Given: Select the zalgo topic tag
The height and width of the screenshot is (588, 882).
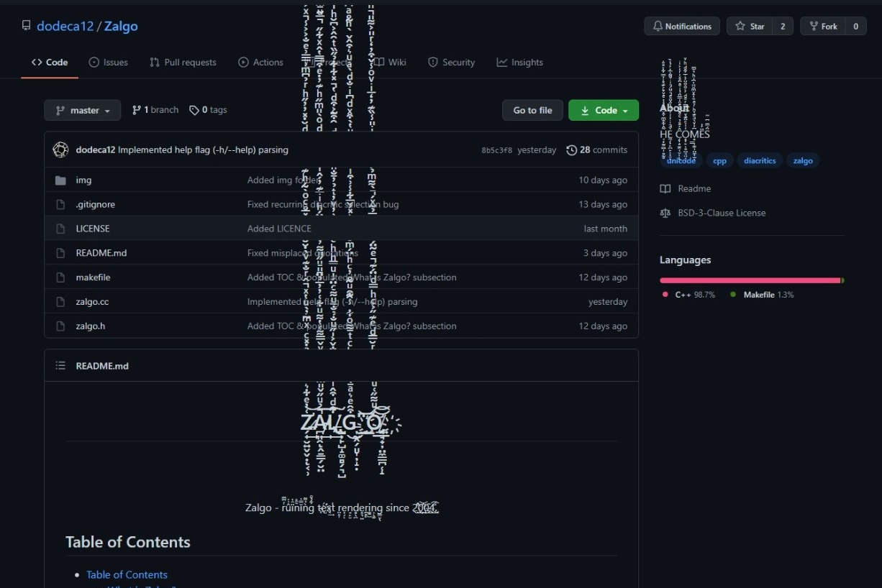Looking at the screenshot, I should click(803, 161).
